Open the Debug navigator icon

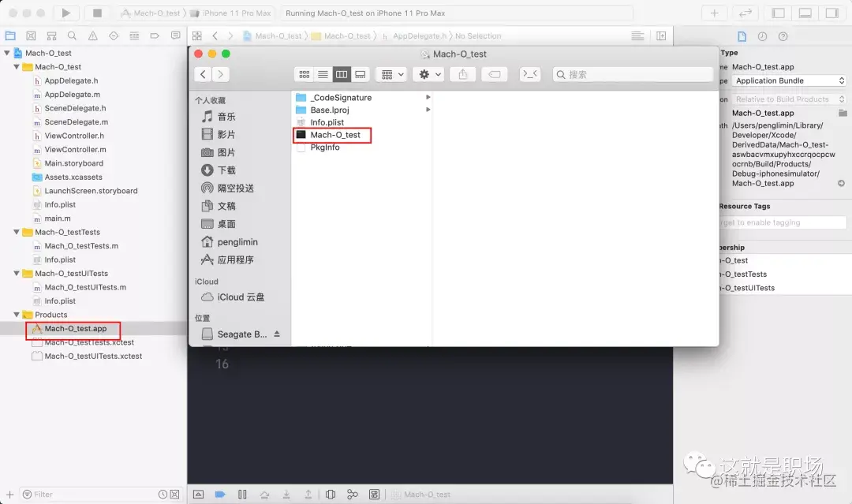click(x=134, y=35)
